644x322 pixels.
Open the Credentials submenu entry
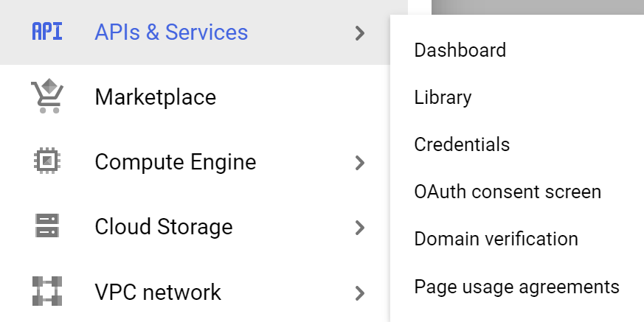pyautogui.click(x=462, y=144)
